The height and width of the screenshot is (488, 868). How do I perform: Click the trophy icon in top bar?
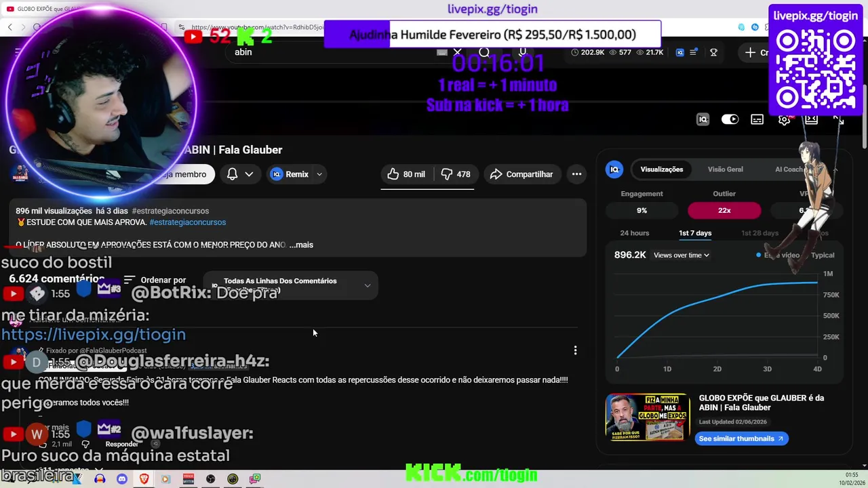click(x=713, y=52)
